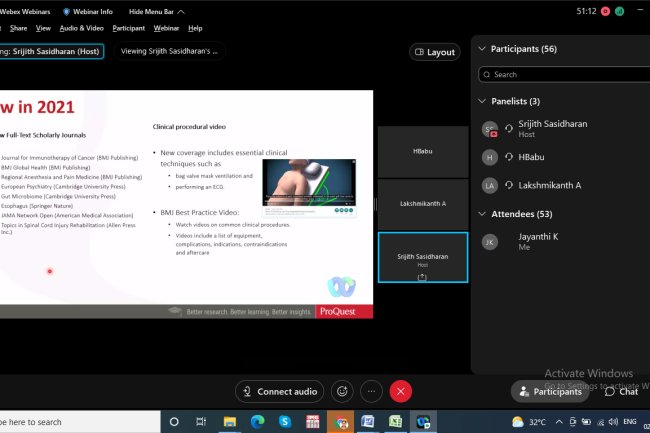Click the red leave webinar button
650x433 pixels.
pos(400,392)
